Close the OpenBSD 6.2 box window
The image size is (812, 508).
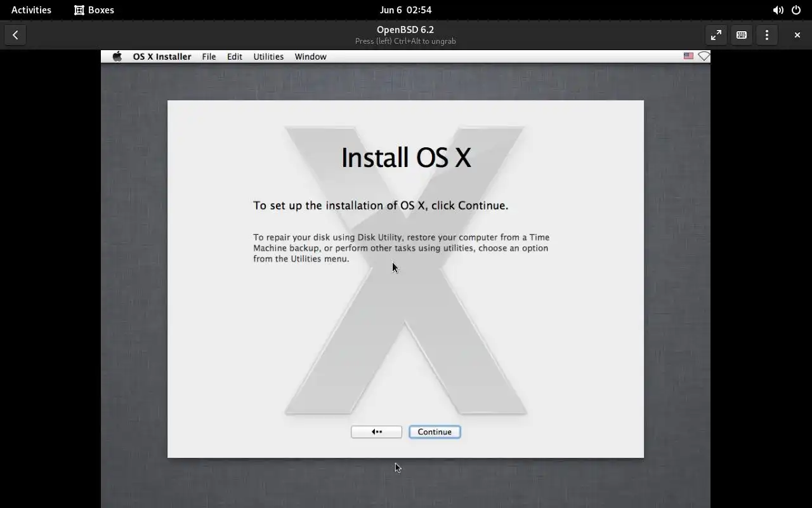pos(797,35)
